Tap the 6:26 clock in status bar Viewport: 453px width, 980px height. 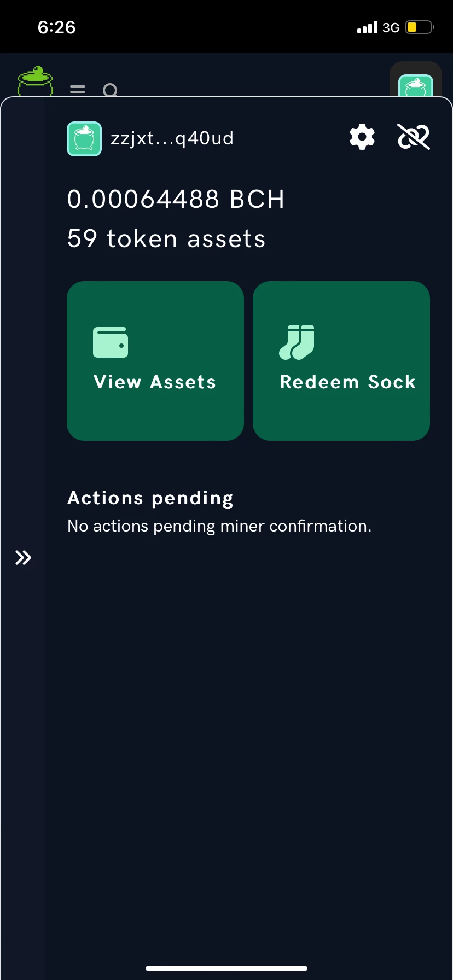point(57,27)
